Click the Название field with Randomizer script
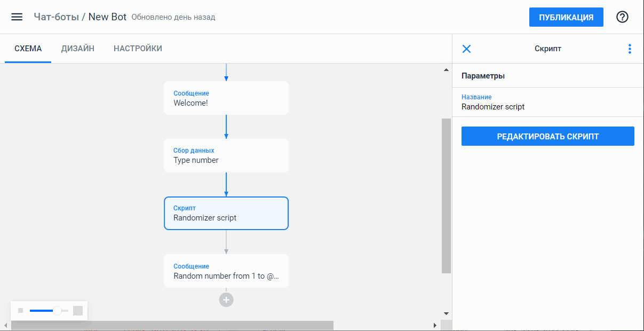 tap(548, 102)
